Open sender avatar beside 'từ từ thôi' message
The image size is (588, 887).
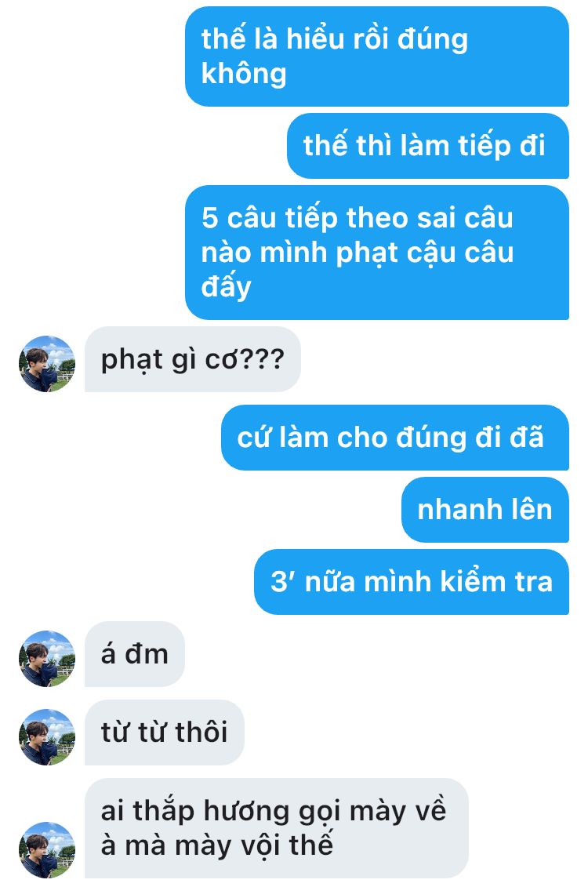(47, 736)
